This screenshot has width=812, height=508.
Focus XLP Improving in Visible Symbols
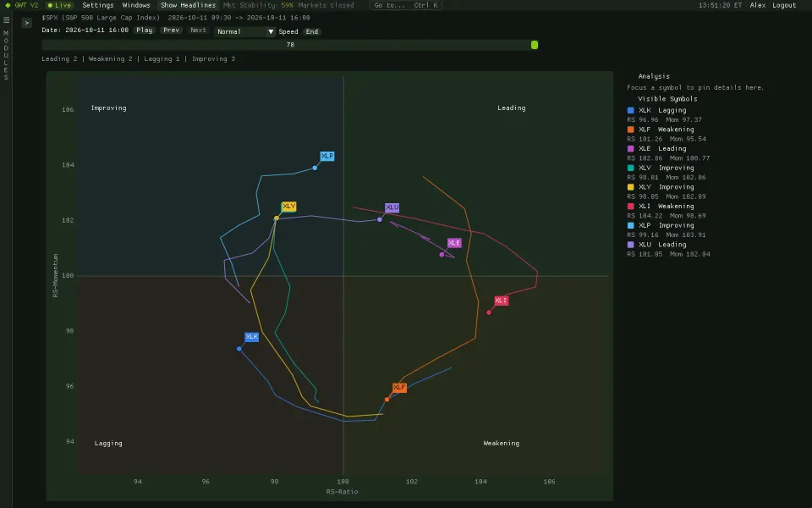[666, 225]
